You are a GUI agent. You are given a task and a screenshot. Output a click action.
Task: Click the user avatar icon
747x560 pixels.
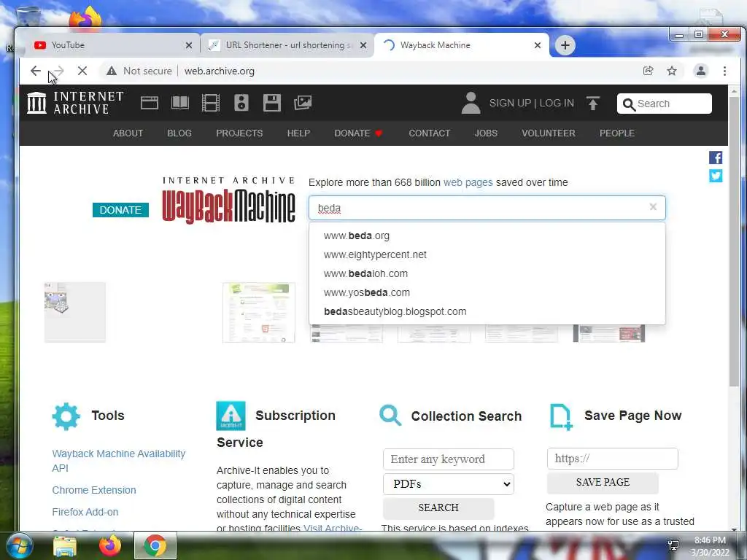[471, 103]
